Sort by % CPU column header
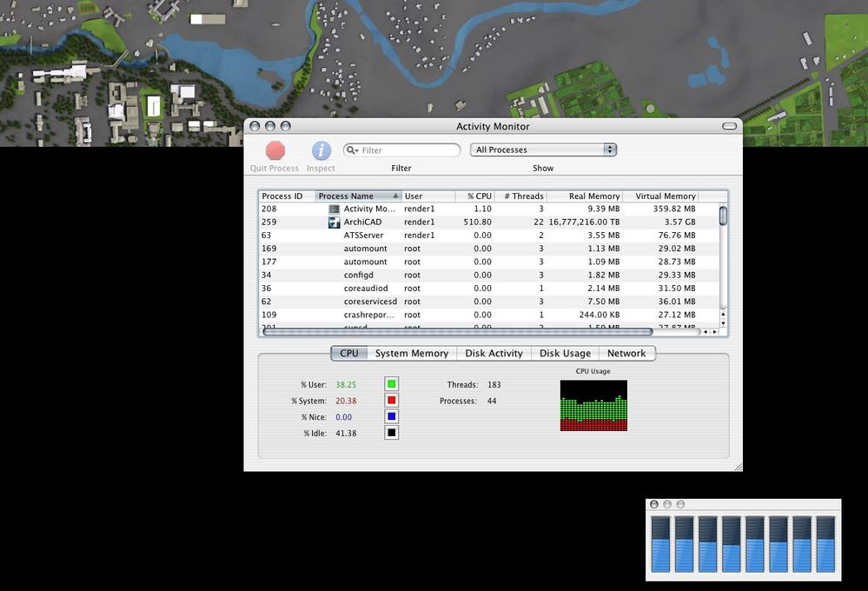The width and height of the screenshot is (868, 591). pos(474,196)
